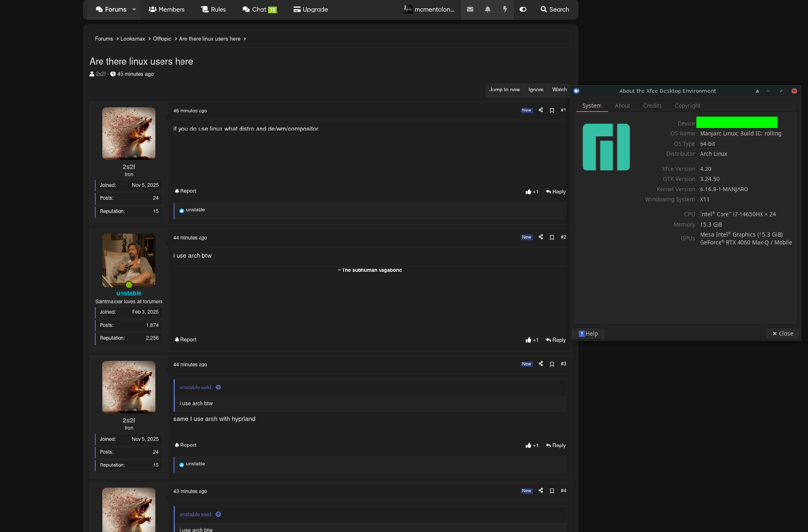Viewport: 808px width, 532px height.
Task: Switch to the Copyright tab
Action: [x=687, y=106]
